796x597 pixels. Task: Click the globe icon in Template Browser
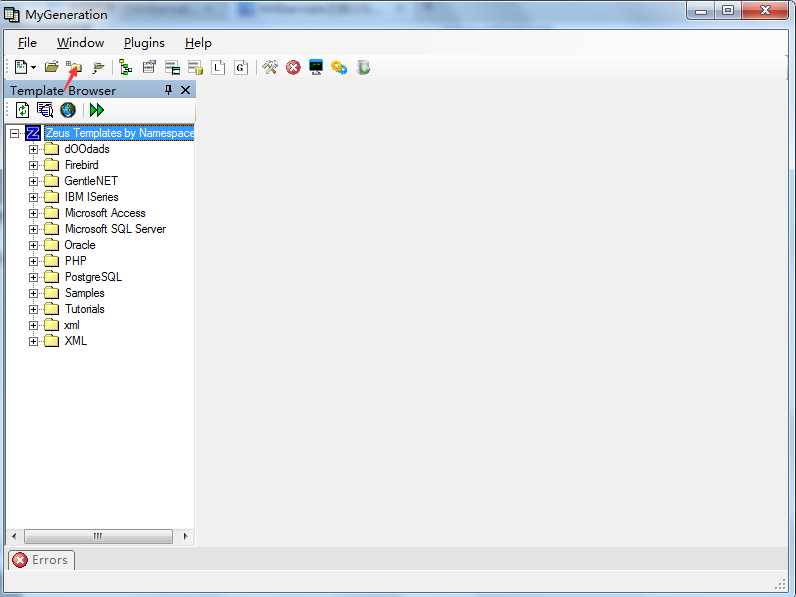coord(68,110)
